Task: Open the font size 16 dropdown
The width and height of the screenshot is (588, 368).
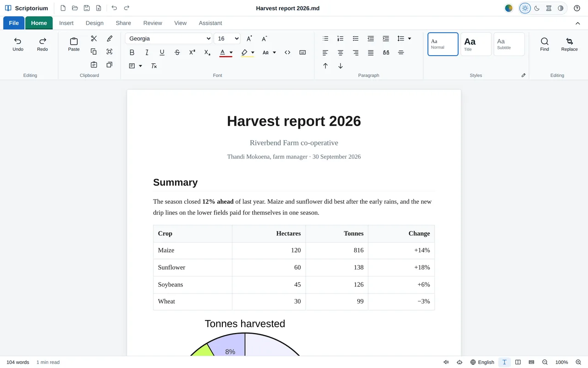Action: 227,39
